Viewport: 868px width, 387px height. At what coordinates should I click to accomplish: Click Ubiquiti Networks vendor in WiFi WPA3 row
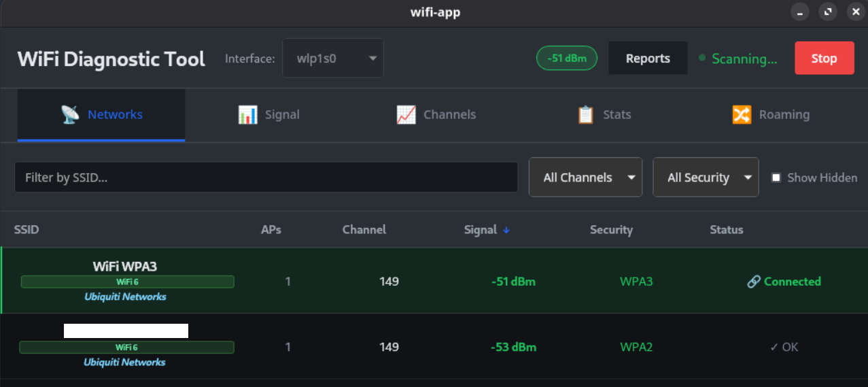coord(125,297)
